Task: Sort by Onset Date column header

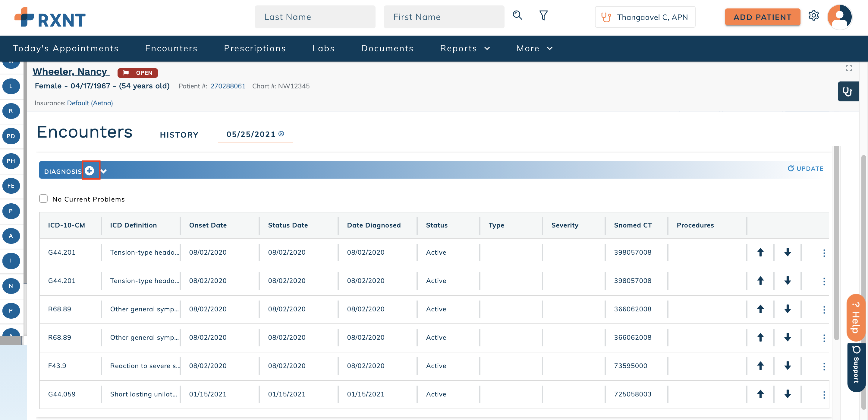Action: [208, 225]
